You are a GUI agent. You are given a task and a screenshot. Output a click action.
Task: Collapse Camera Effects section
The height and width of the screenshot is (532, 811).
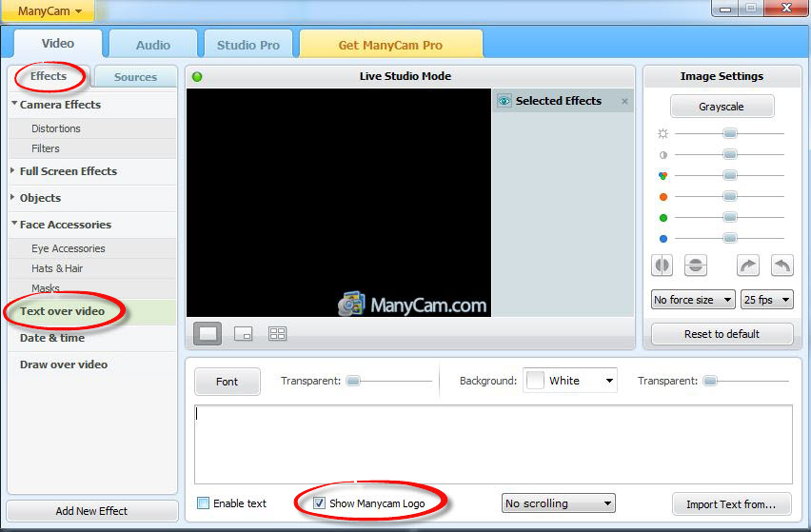pyautogui.click(x=14, y=104)
